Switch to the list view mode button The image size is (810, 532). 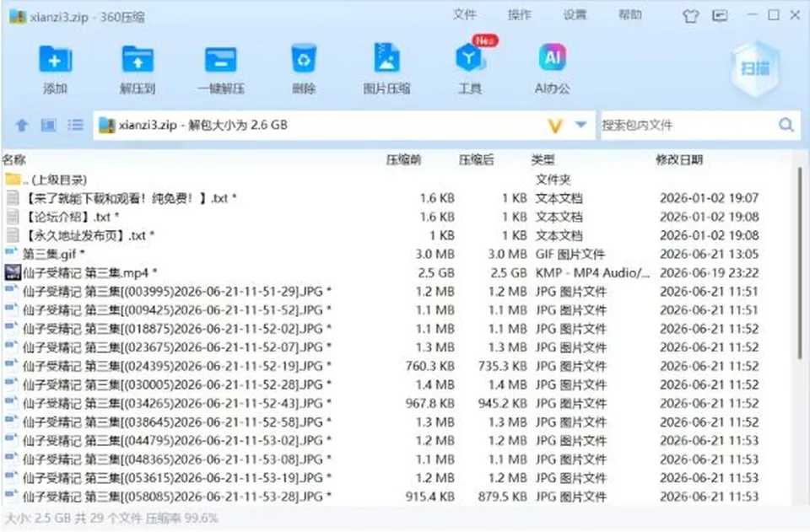point(75,125)
